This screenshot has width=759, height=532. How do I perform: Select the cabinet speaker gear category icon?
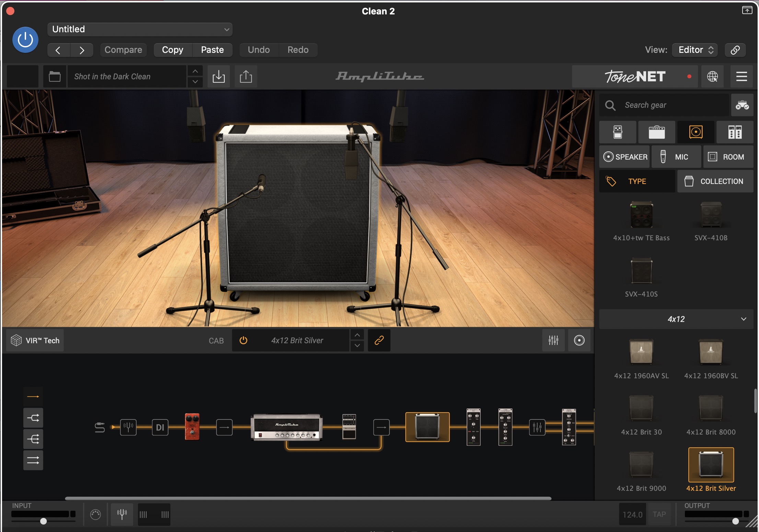pos(696,132)
